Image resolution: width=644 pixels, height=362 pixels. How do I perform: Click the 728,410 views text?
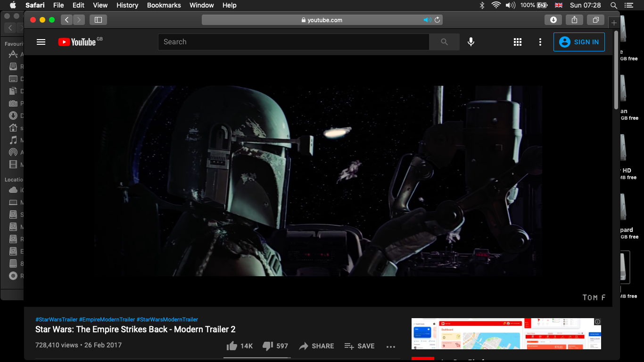point(57,345)
